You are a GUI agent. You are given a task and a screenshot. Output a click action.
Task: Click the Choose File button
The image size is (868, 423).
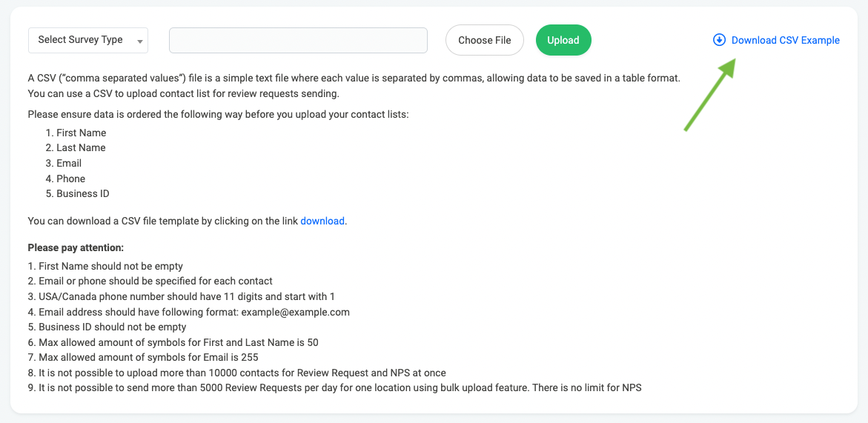(484, 40)
